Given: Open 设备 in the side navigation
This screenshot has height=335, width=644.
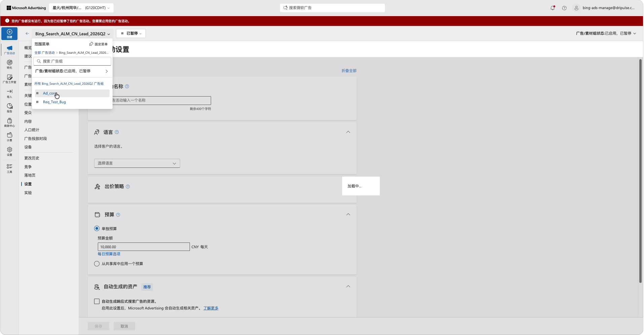Looking at the screenshot, I should (x=28, y=147).
